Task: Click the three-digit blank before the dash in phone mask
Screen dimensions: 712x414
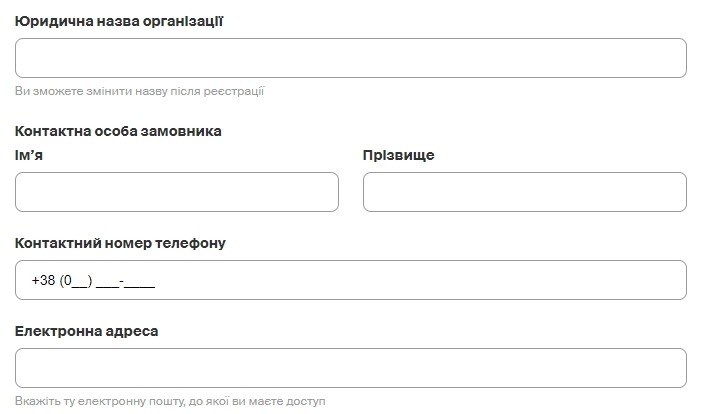Action: coord(107,281)
